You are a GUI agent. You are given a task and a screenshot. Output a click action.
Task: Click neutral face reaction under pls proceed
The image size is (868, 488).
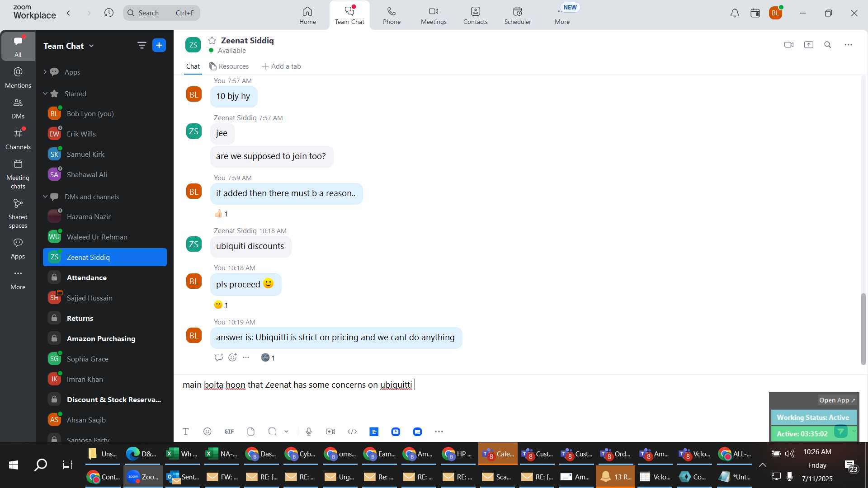pyautogui.click(x=221, y=305)
